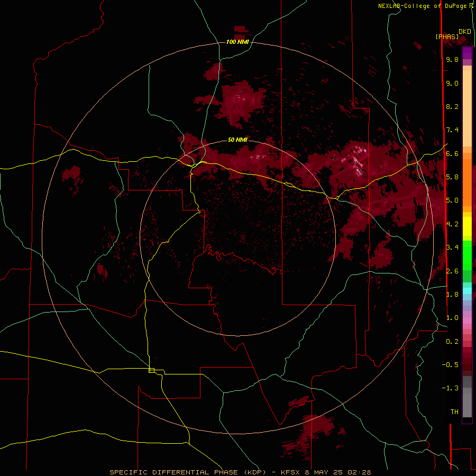This screenshot has width=476, height=476.
Task: Click the NEXLAB-College of DuPage header text
Action: click(423, 6)
